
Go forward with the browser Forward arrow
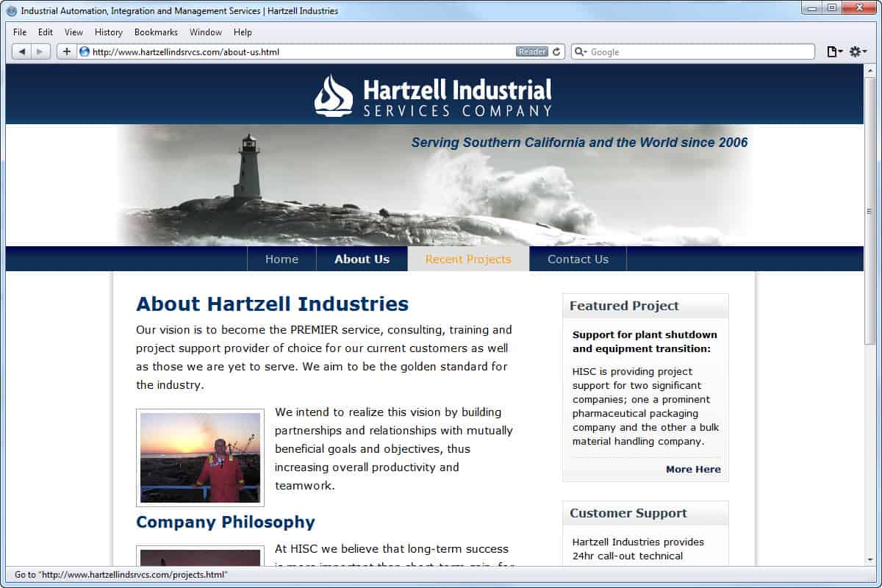tap(41, 51)
